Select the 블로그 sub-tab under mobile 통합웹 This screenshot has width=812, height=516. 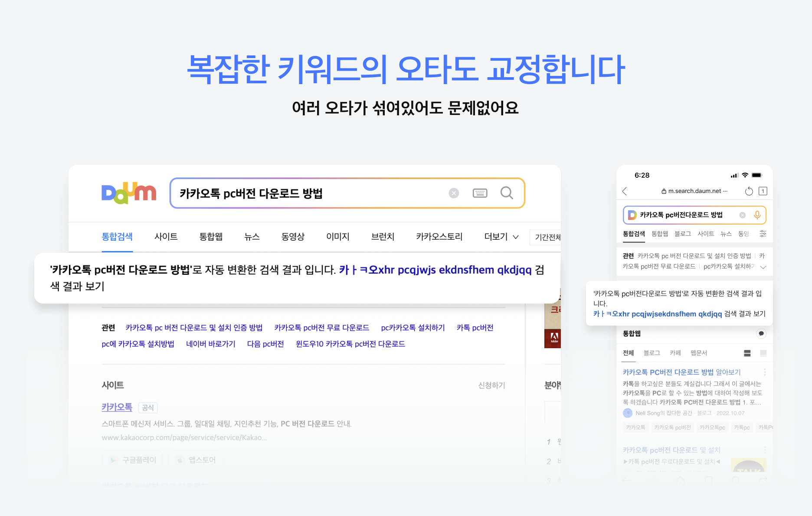point(652,353)
